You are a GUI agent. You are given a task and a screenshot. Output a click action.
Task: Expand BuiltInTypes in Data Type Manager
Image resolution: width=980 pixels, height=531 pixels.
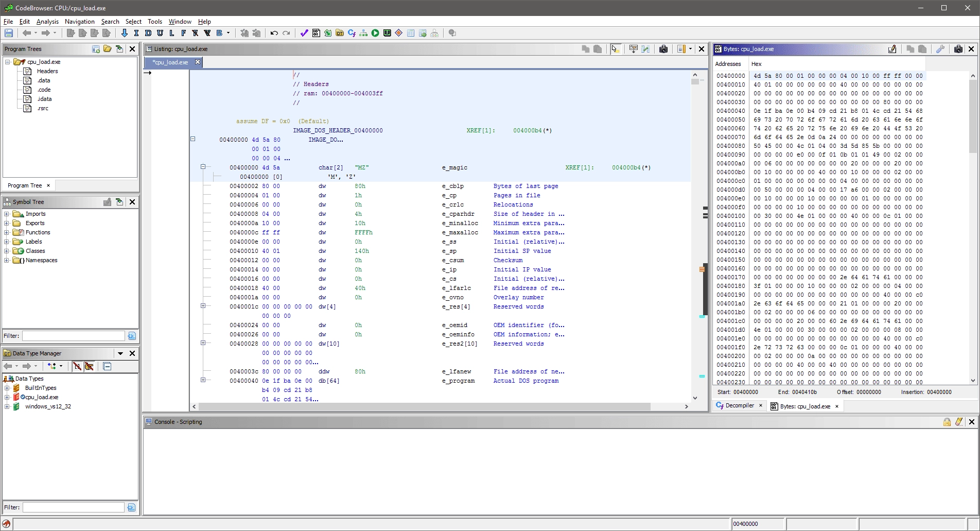pos(7,388)
